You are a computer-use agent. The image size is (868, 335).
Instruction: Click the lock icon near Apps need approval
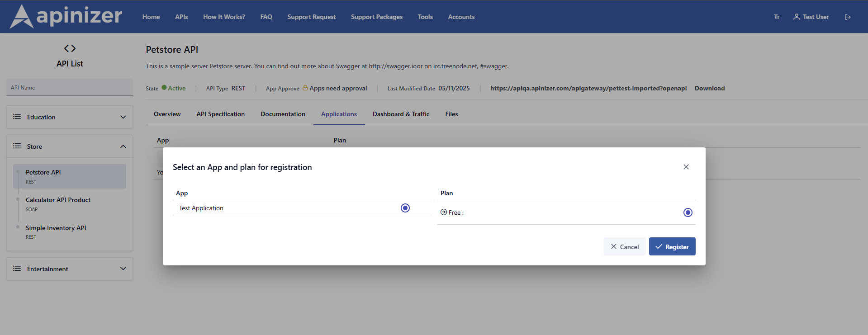click(x=305, y=88)
